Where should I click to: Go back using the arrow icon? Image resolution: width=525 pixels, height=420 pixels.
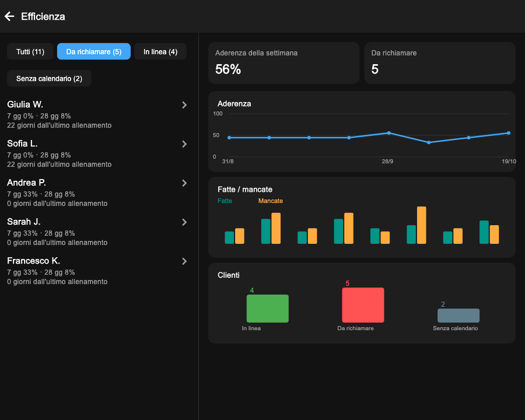click(9, 16)
